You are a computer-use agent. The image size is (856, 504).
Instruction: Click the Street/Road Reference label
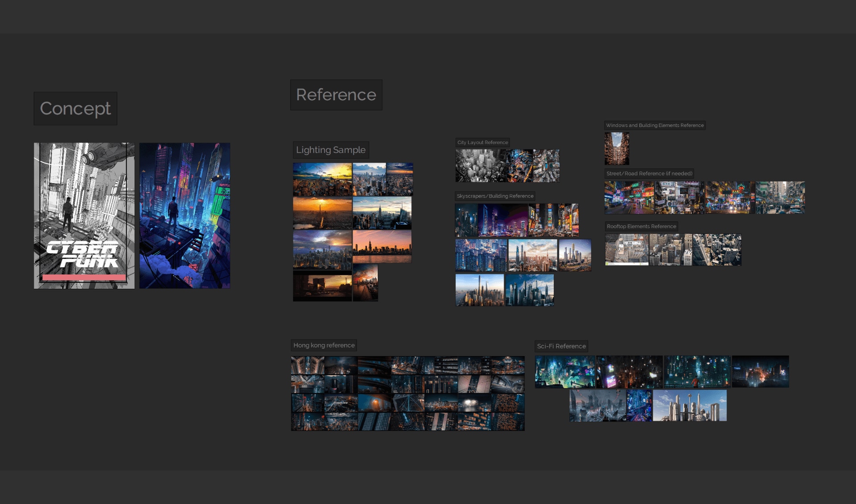point(649,174)
